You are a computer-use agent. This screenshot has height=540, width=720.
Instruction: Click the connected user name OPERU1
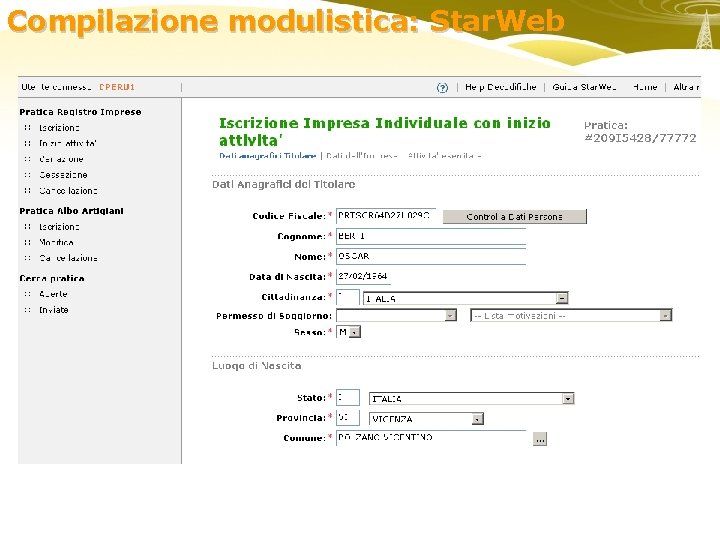[x=117, y=87]
